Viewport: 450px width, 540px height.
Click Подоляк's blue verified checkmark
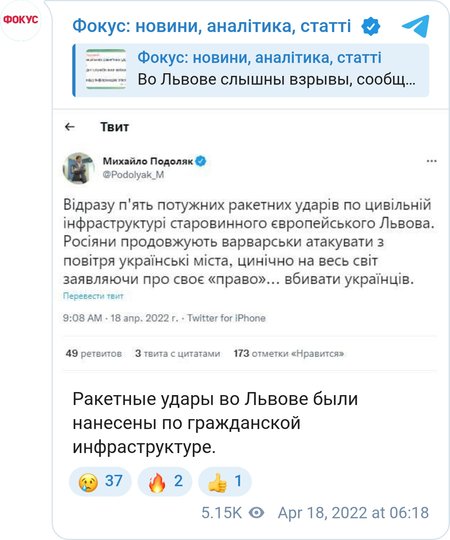point(201,161)
